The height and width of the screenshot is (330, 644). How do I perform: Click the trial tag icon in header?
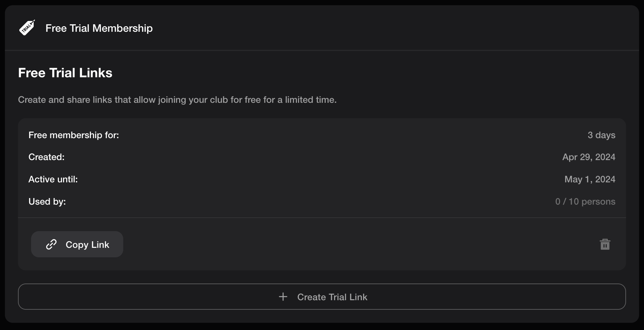click(27, 28)
